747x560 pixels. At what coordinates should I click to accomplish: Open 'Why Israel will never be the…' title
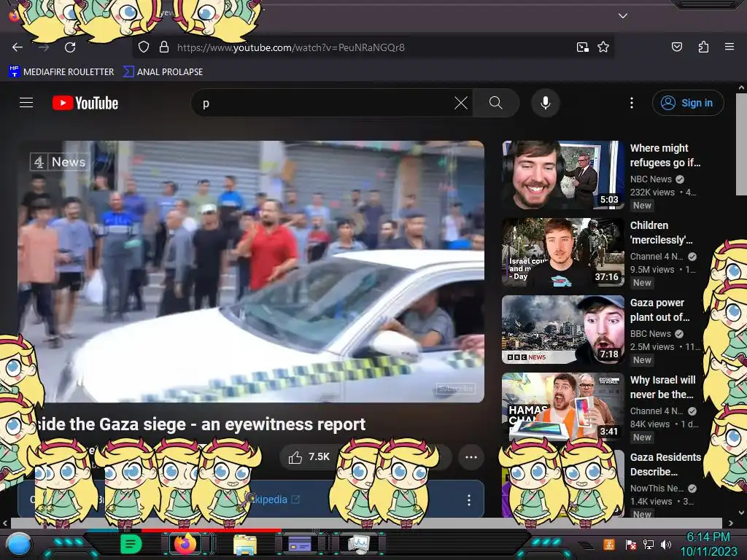click(663, 387)
